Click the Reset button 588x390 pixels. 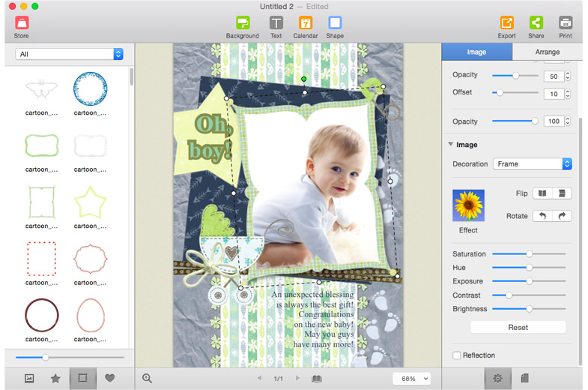tap(518, 327)
